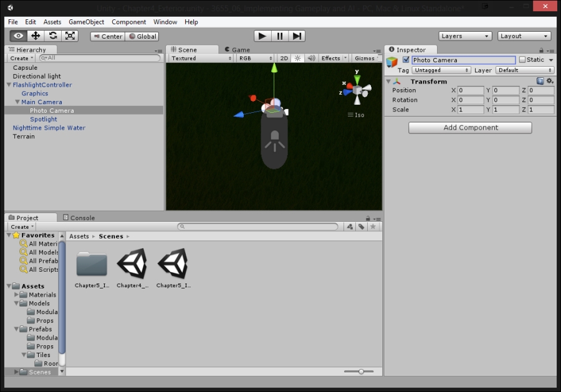Open the Window menu
Screen dimensions: 561x392
tap(165, 22)
